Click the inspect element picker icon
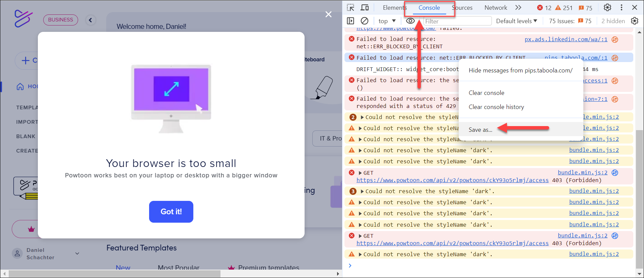The image size is (644, 278). pos(350,7)
